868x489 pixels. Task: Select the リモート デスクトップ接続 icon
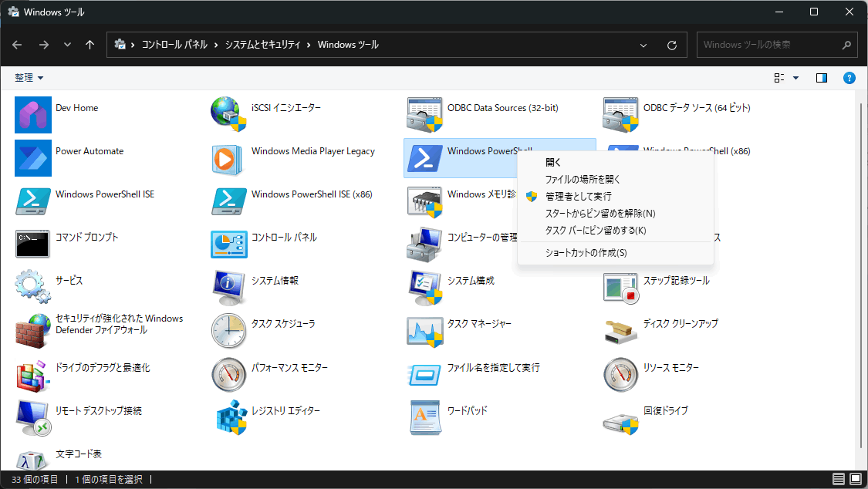click(x=33, y=417)
